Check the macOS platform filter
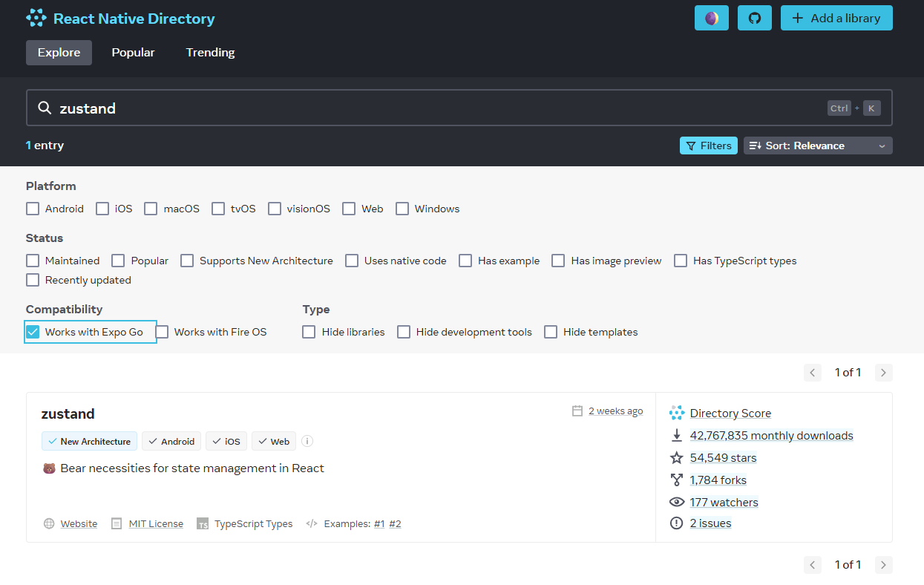 pyautogui.click(x=151, y=209)
